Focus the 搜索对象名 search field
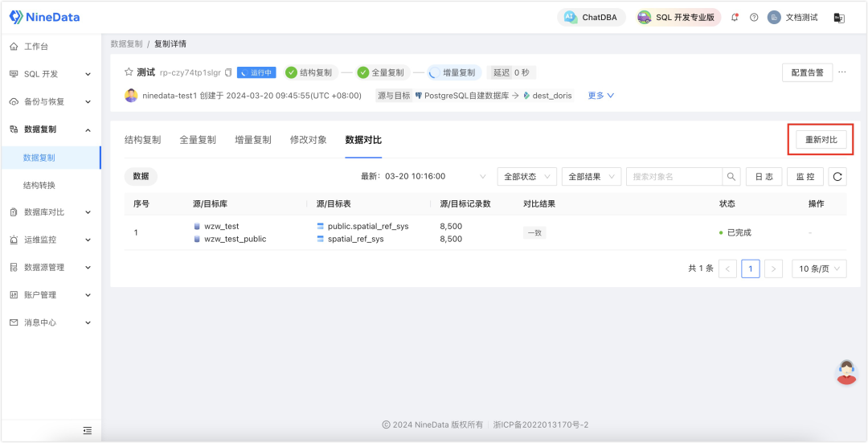Screen dimensions: 868x443 [674, 177]
